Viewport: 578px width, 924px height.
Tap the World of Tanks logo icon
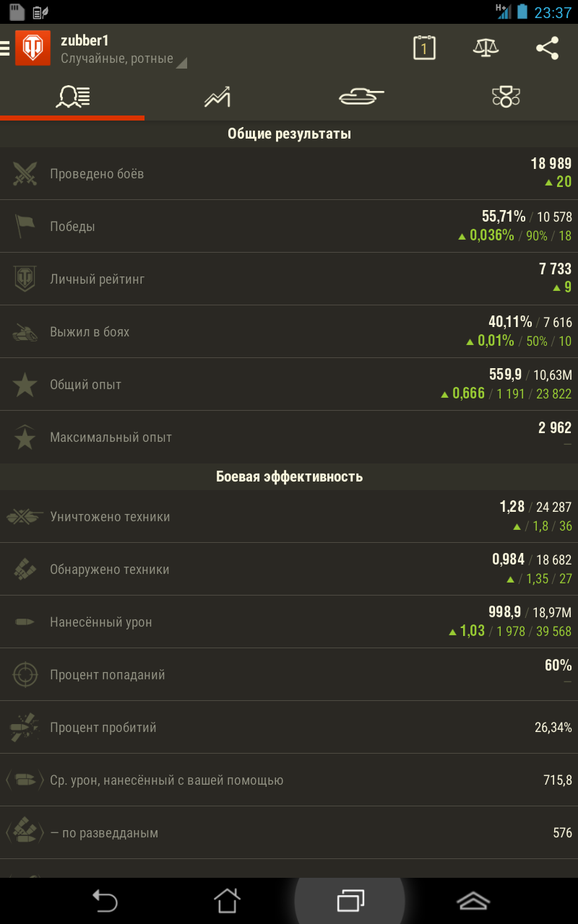(x=33, y=48)
